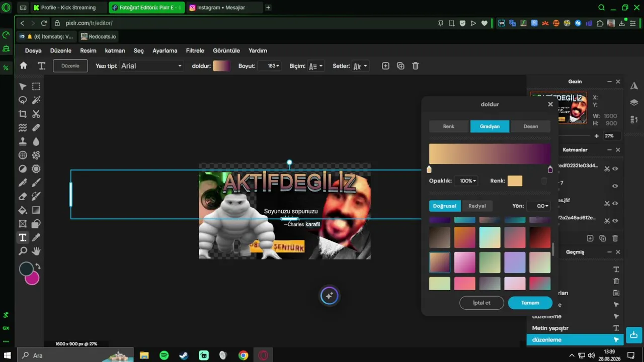
Task: Click the İptal et button
Action: [x=481, y=303]
